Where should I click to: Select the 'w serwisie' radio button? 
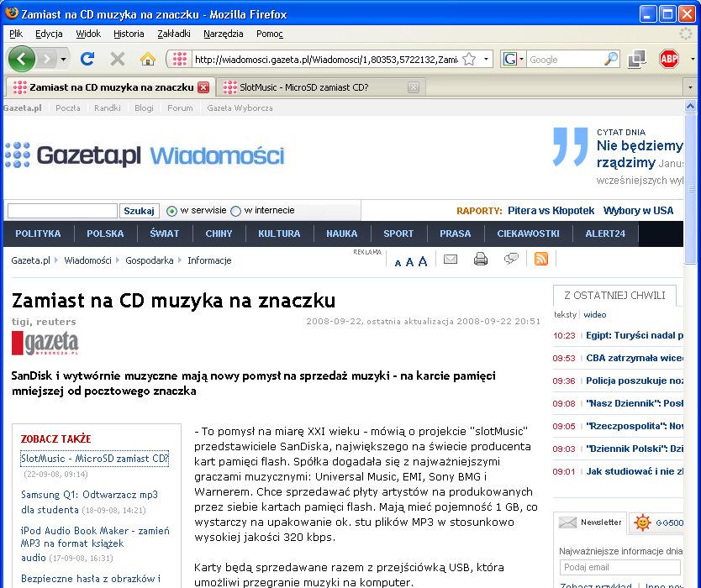pyautogui.click(x=171, y=211)
